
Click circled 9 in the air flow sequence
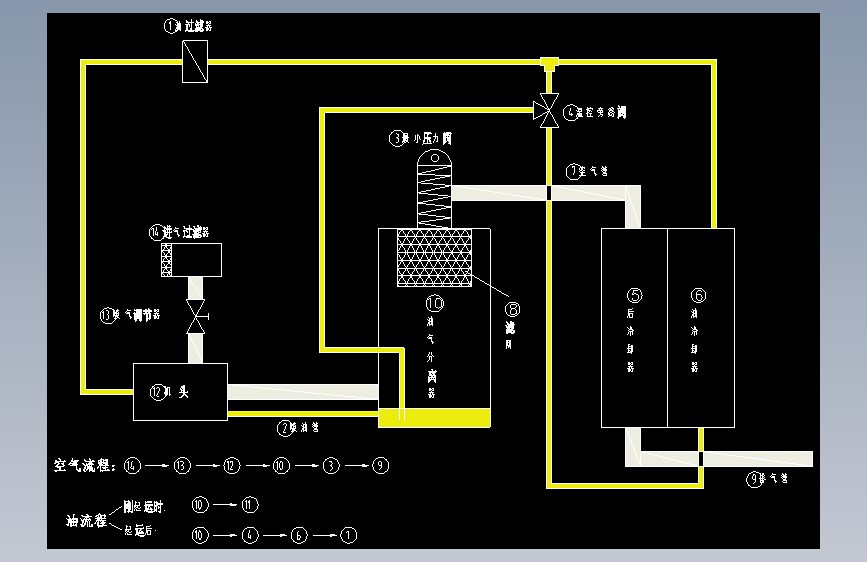point(380,466)
